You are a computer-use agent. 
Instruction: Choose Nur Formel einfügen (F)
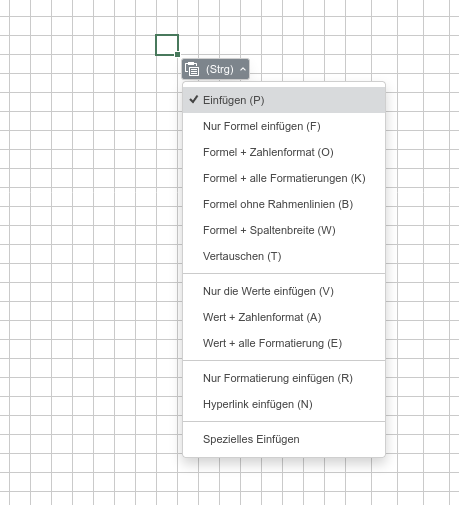[x=284, y=126]
